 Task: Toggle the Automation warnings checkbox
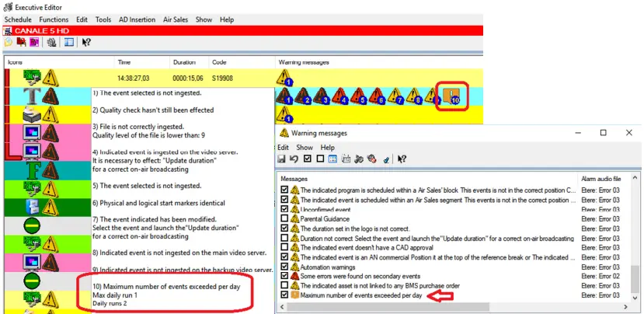point(284,267)
